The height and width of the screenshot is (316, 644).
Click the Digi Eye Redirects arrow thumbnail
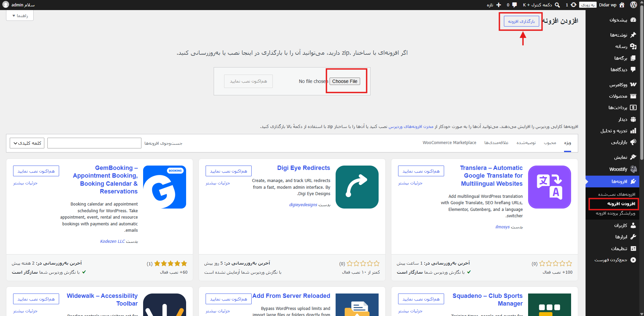tap(357, 187)
